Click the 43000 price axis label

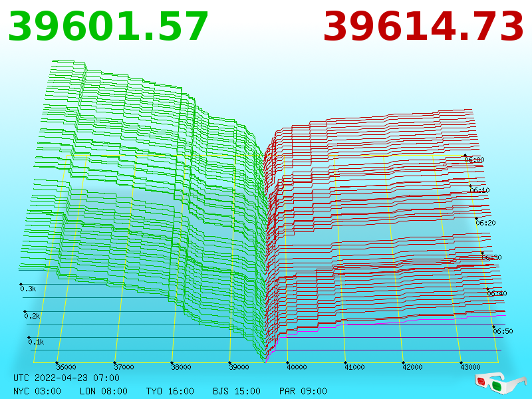[x=470, y=367]
